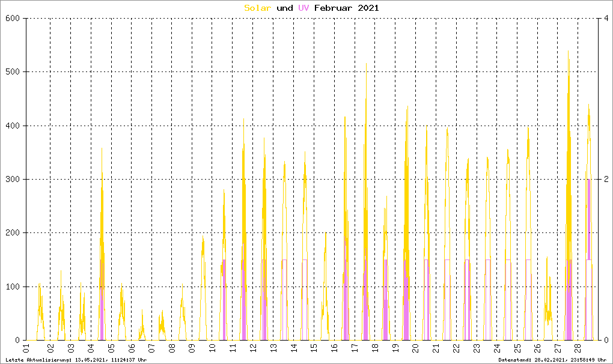The height and width of the screenshot is (364, 613).
Task: Click the 400 value on the left axis
Action: click(13, 126)
